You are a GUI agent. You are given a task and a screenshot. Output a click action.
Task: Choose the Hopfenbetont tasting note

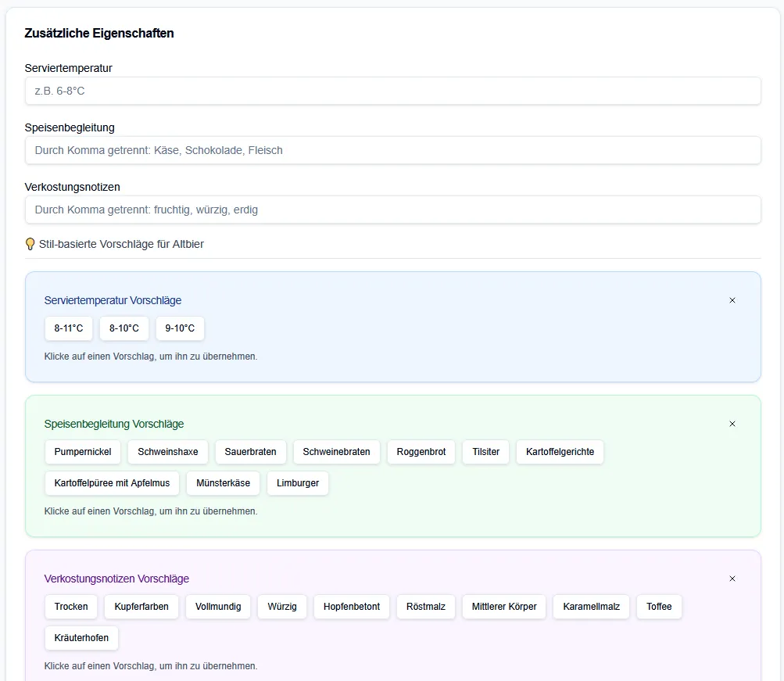pyautogui.click(x=352, y=607)
